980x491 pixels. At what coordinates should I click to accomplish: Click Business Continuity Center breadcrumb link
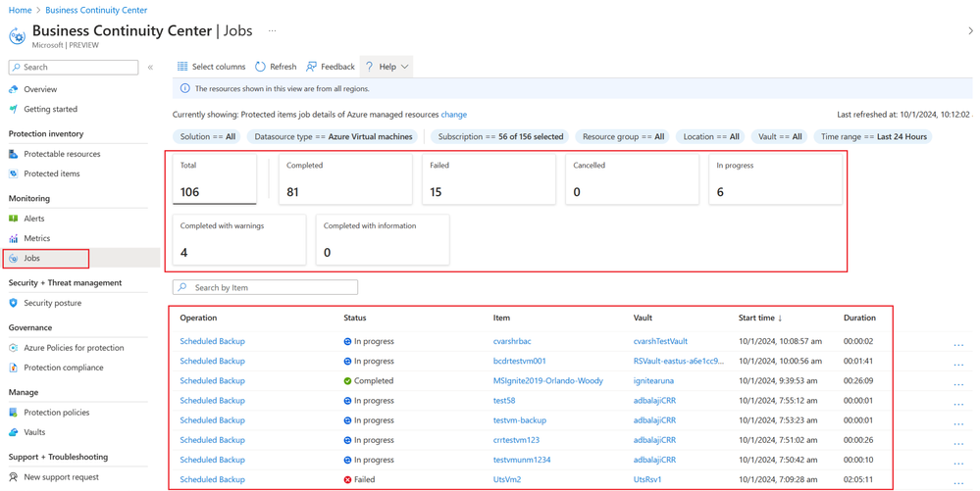(x=96, y=11)
